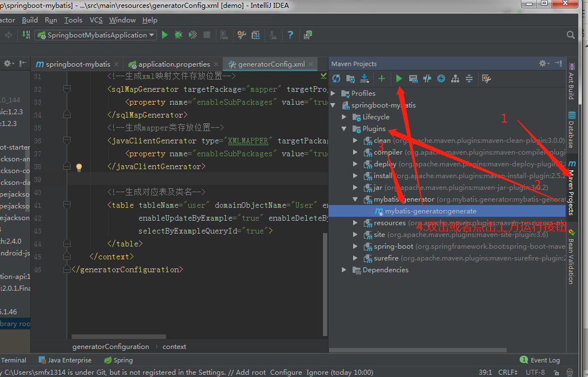Hide the Maven Projects panel
The width and height of the screenshot is (588, 377).
(558, 63)
